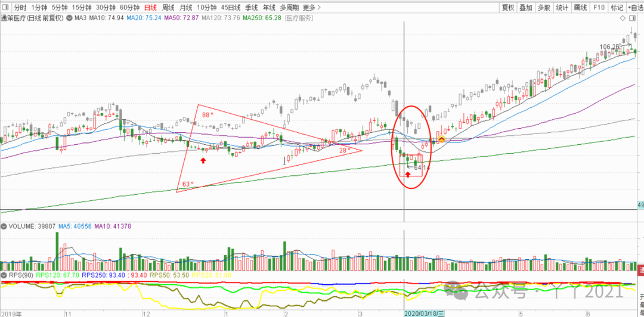Add stock via +自选 button
This screenshot has height=317, width=644.
pos(634,8)
